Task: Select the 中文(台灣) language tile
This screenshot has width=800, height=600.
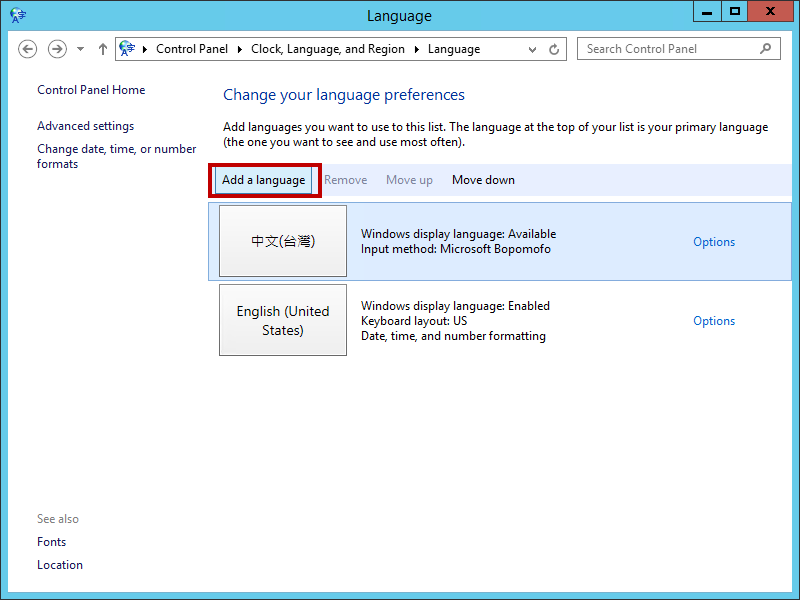Action: tap(283, 241)
